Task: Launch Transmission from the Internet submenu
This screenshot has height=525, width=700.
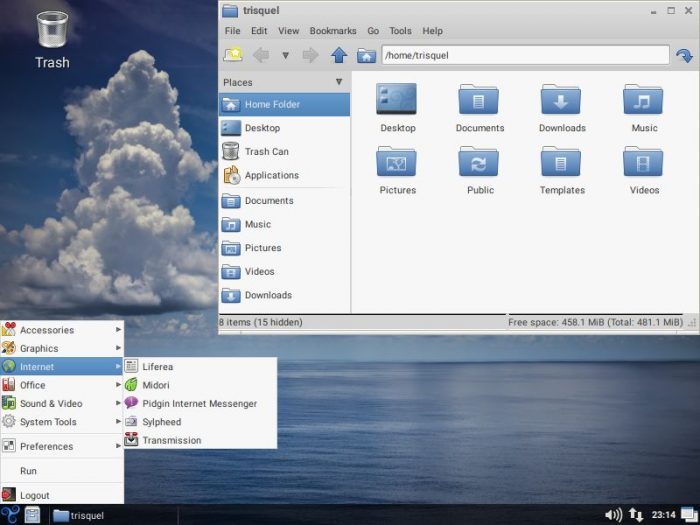Action: click(171, 440)
